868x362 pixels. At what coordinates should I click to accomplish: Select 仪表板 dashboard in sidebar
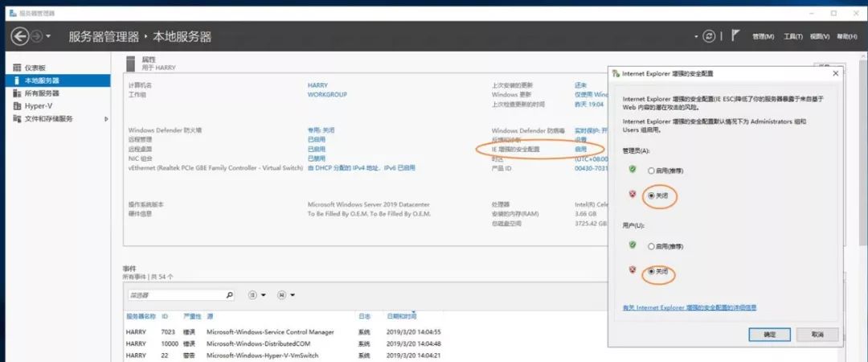coord(35,68)
